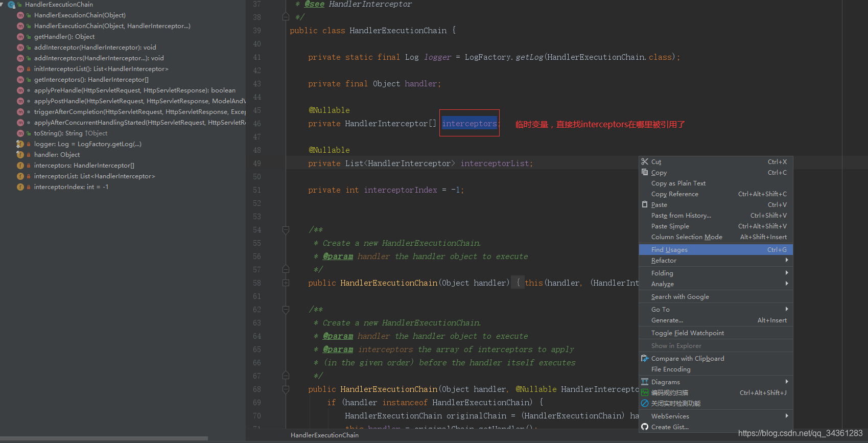Select interceptorIndex: int = -1 row
Image resolution: width=868 pixels, height=443 pixels.
[71, 187]
